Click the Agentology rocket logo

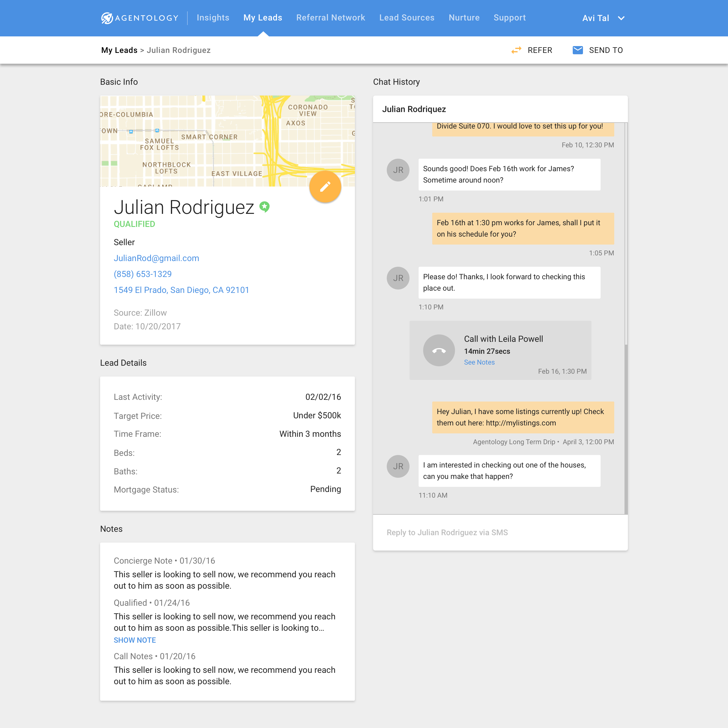pyautogui.click(x=107, y=18)
